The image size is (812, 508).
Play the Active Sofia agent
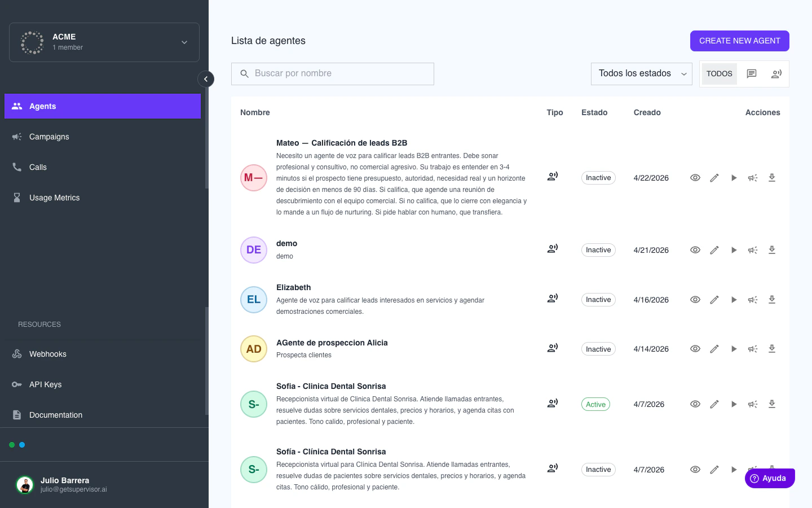coord(734,404)
